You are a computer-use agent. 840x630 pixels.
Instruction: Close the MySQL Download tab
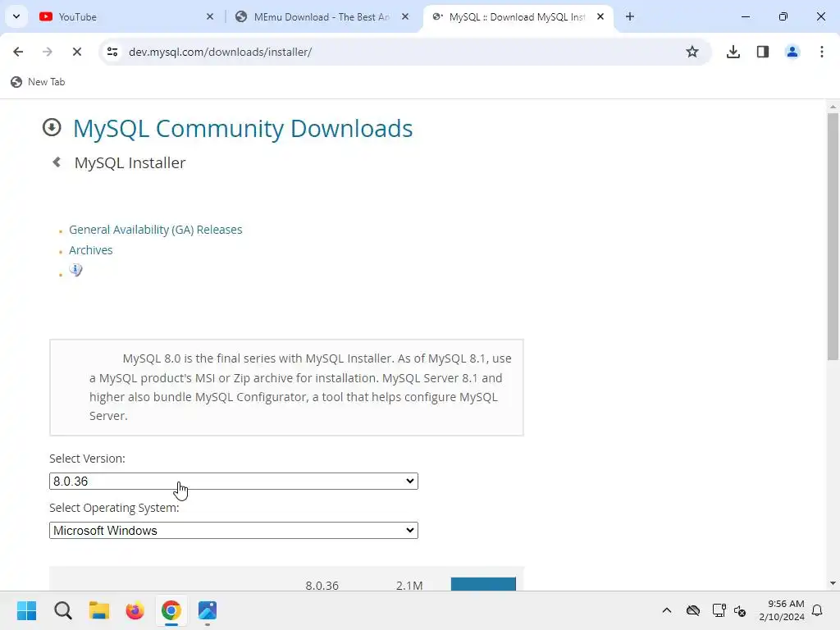pos(600,16)
